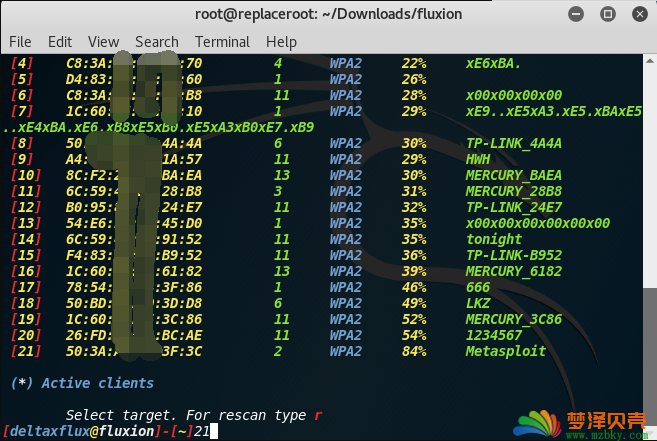Click the TP-LINK_4A4A network entry

click(x=514, y=143)
